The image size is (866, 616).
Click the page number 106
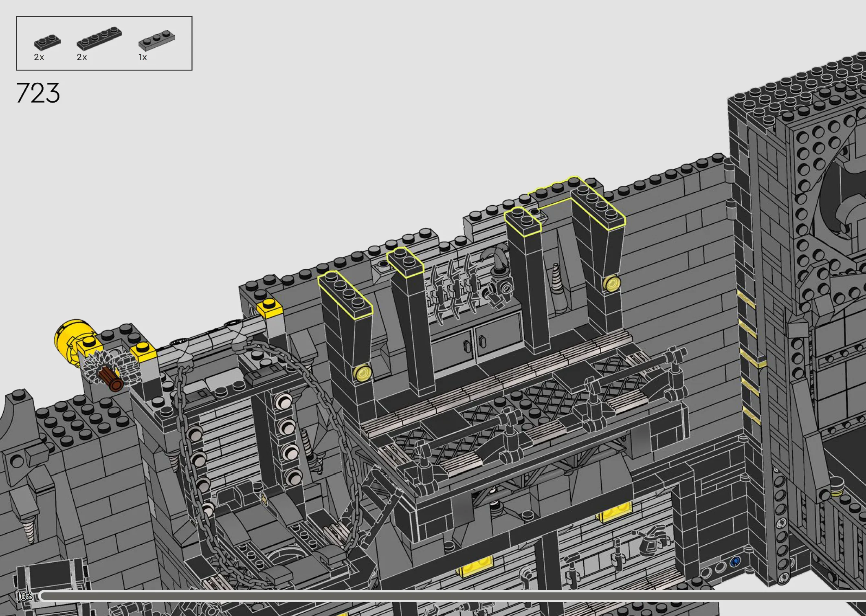24,596
